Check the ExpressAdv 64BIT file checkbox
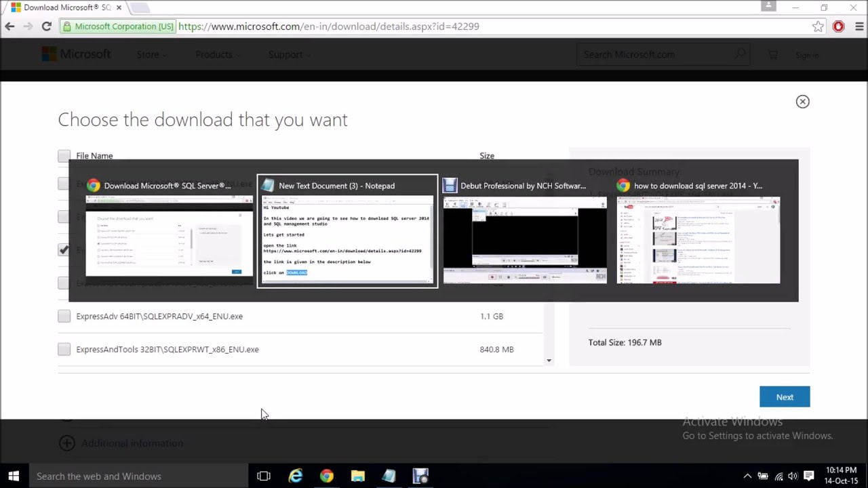 [x=64, y=316]
